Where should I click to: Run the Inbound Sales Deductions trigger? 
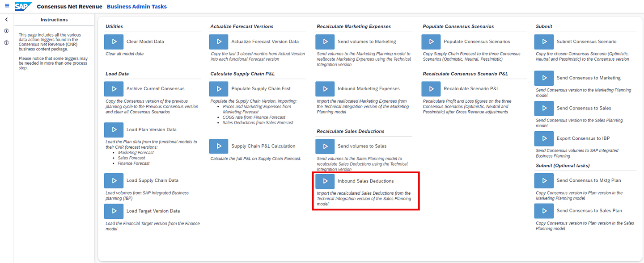point(325,181)
